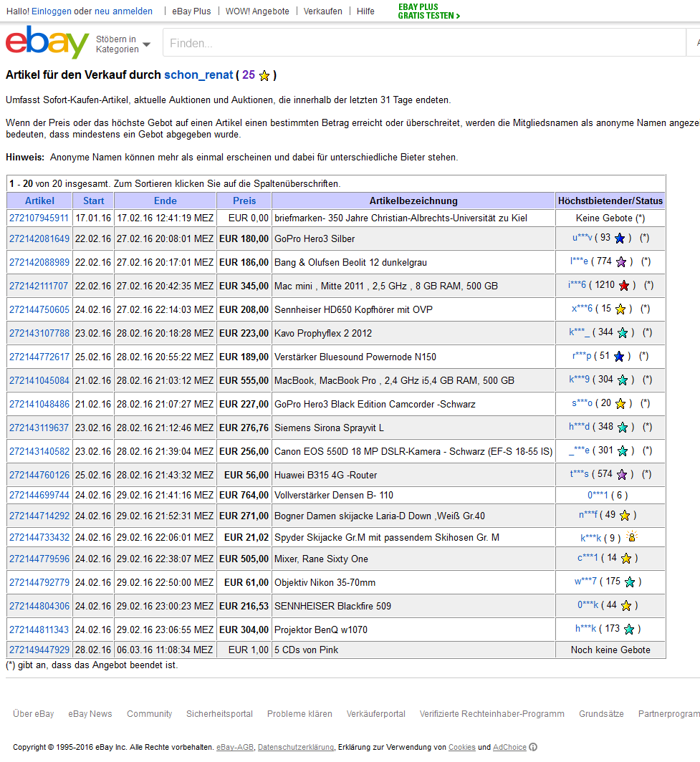700x762 pixels.
Task: Click the neu anmelden link
Action: click(123, 11)
